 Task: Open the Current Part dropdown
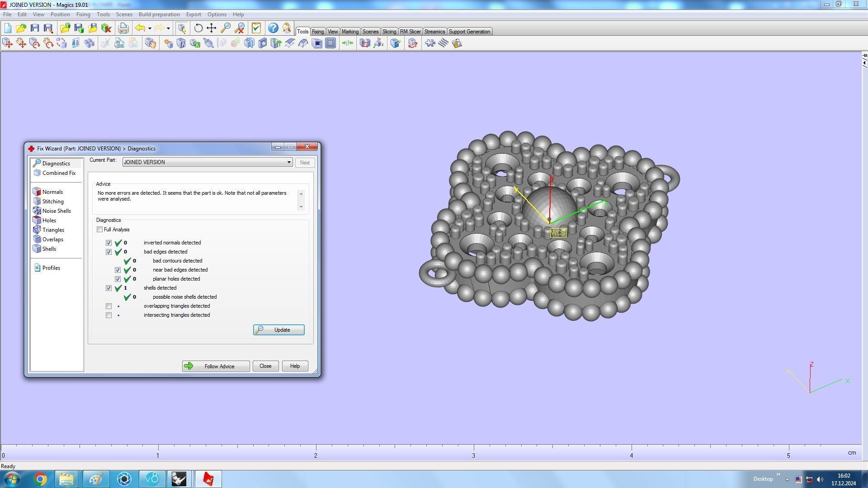[x=288, y=162]
